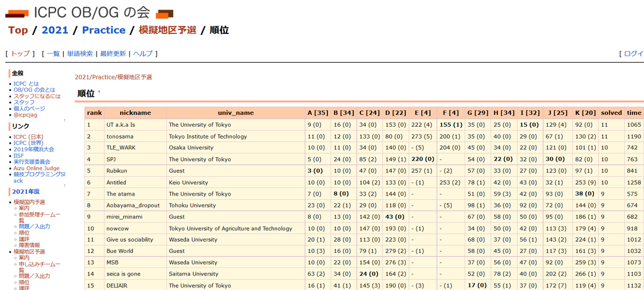Open the 模擬地区予選 breadcrumb in the header

167,30
